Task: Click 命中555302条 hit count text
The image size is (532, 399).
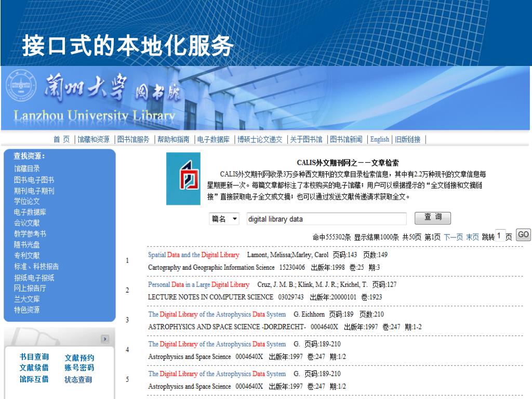Action: point(331,237)
